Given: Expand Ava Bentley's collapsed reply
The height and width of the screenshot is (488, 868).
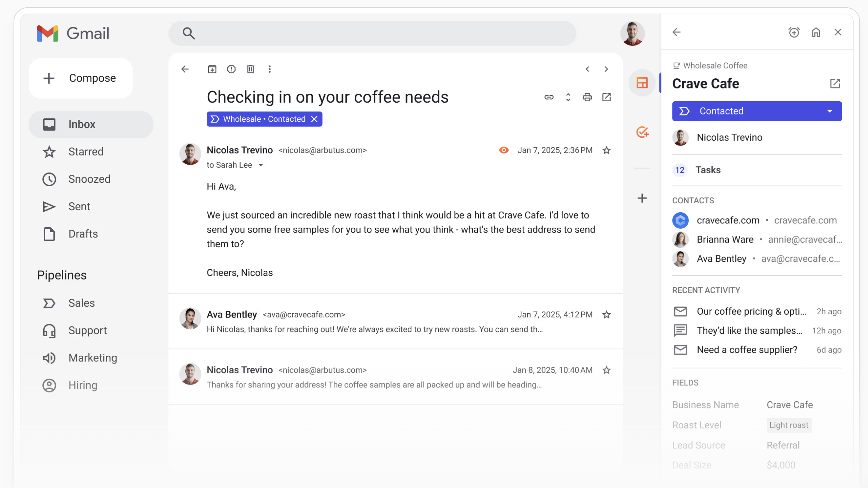Looking at the screenshot, I should click(x=395, y=321).
